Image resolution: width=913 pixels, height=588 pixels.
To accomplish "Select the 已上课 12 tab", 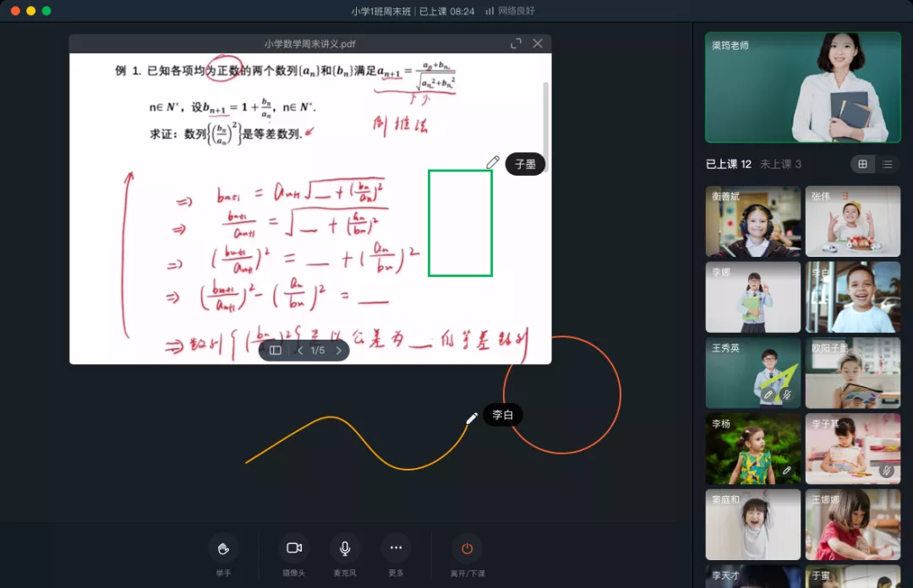I will 729,164.
